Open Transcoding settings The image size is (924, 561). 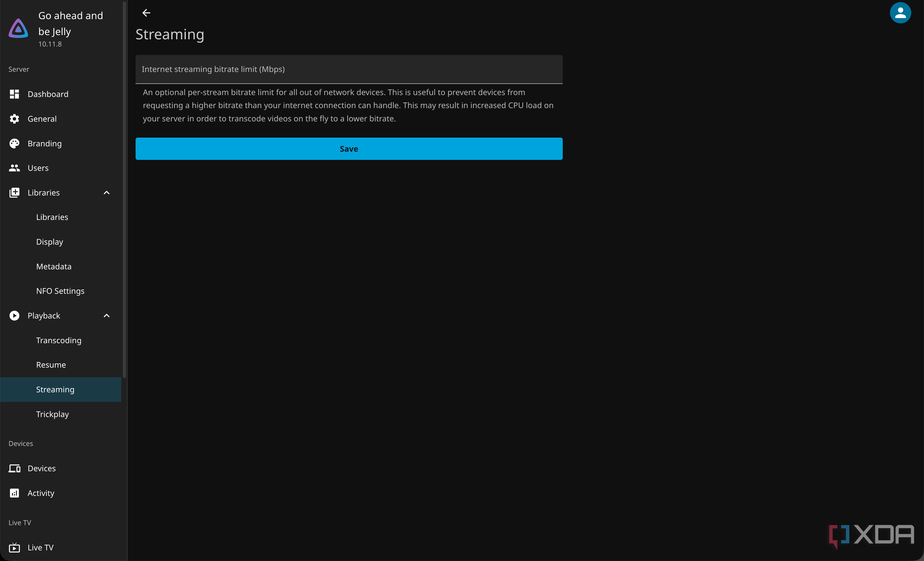click(x=61, y=340)
